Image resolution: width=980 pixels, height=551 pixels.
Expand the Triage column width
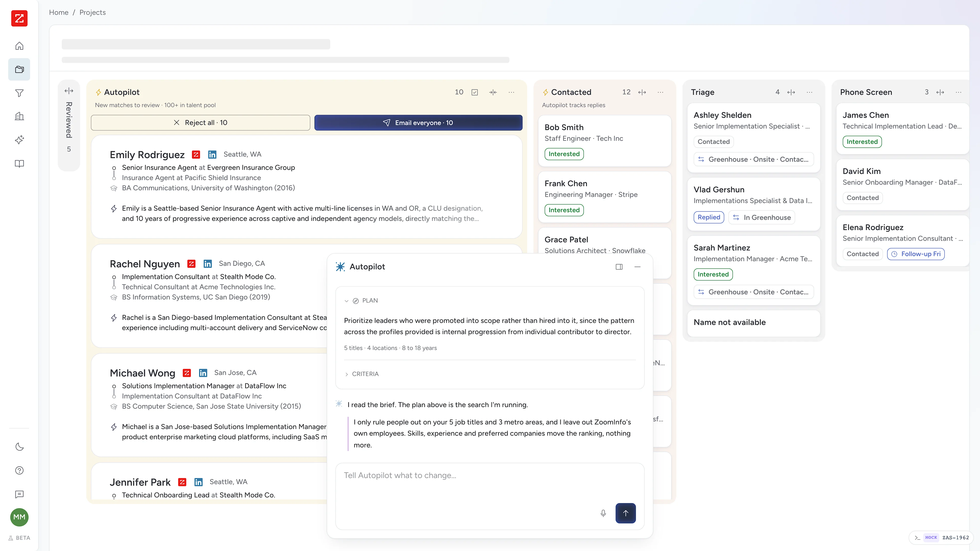click(x=791, y=92)
